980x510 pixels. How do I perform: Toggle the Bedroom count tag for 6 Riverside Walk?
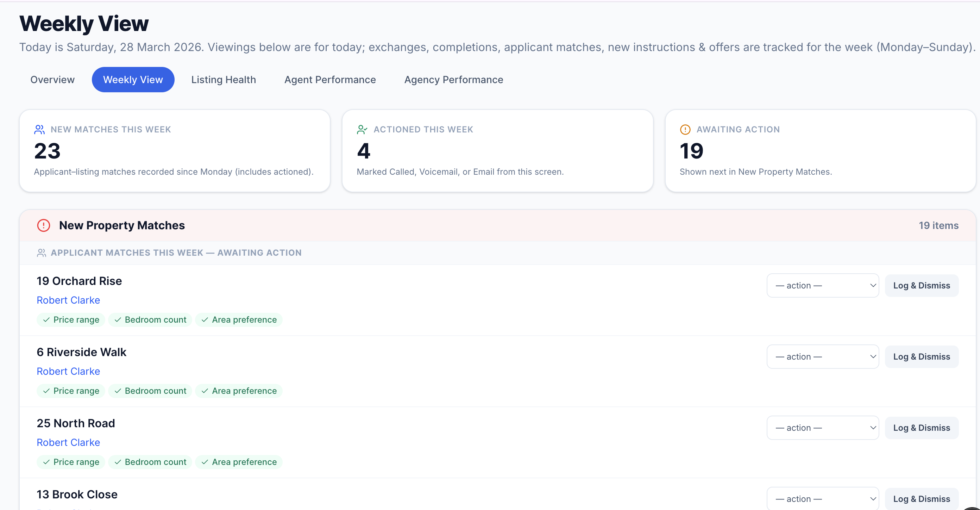tap(150, 391)
